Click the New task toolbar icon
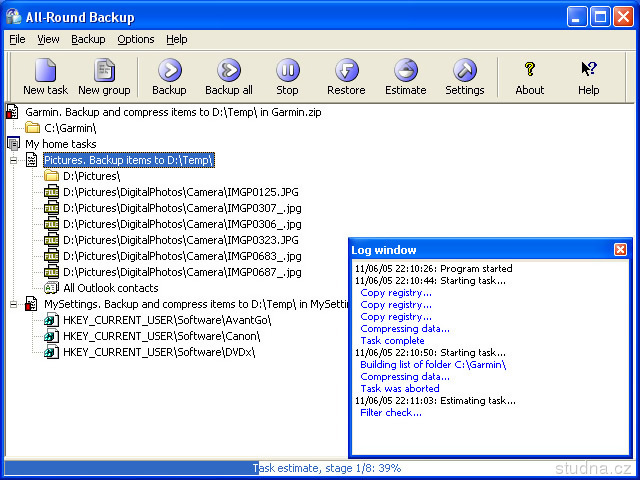 [45, 77]
